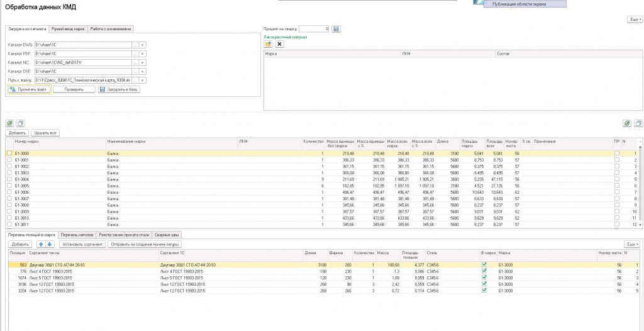Tick the checkbox for mark Б1-3004

[x=9, y=179]
